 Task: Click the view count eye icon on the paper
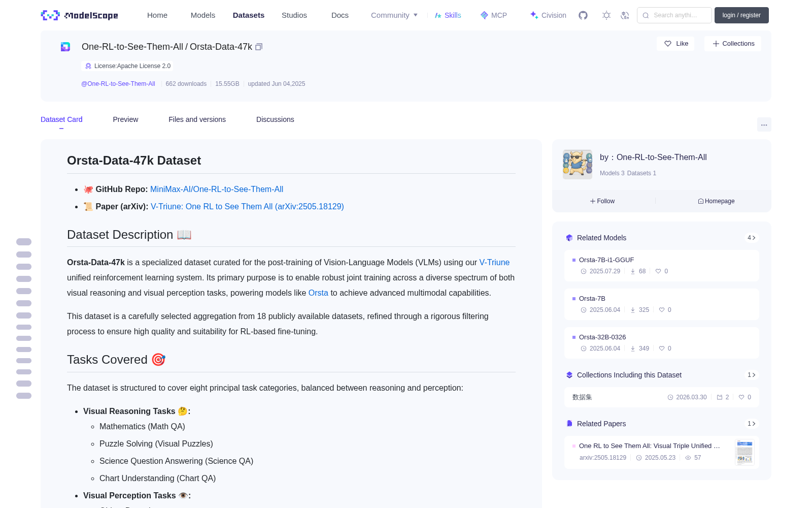point(688,458)
